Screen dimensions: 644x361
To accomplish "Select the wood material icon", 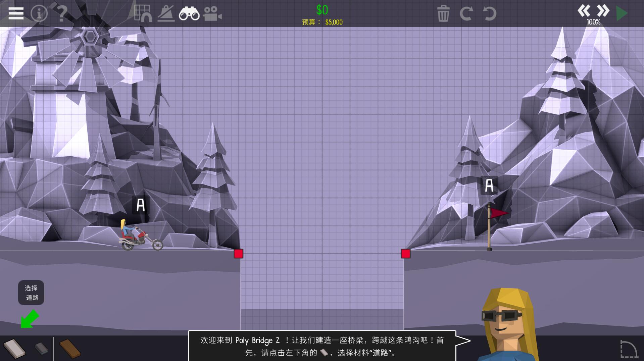I will pyautogui.click(x=70, y=349).
